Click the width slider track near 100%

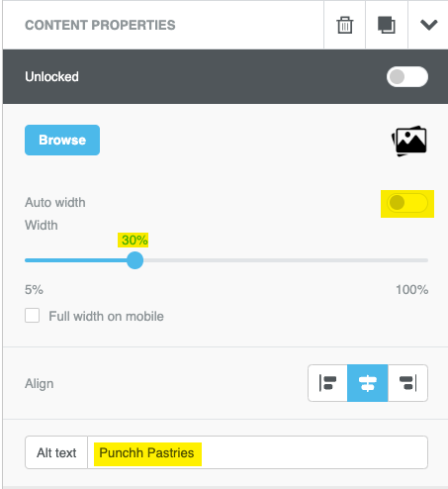pos(422,260)
